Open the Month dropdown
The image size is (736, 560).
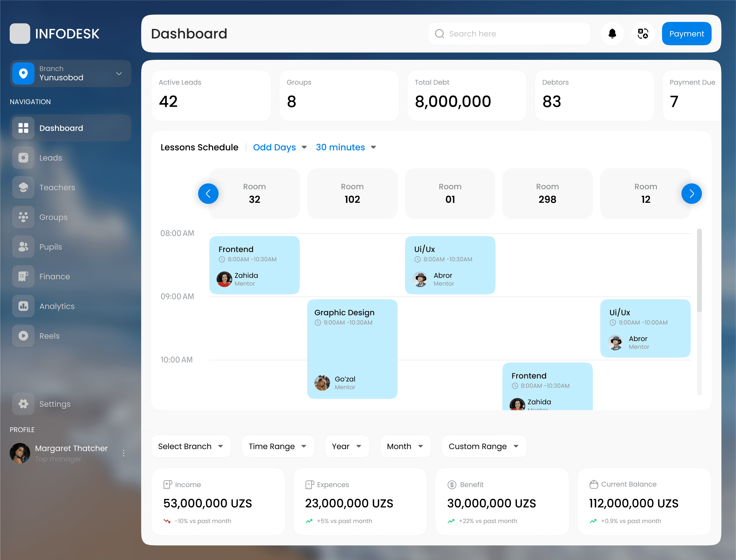406,446
